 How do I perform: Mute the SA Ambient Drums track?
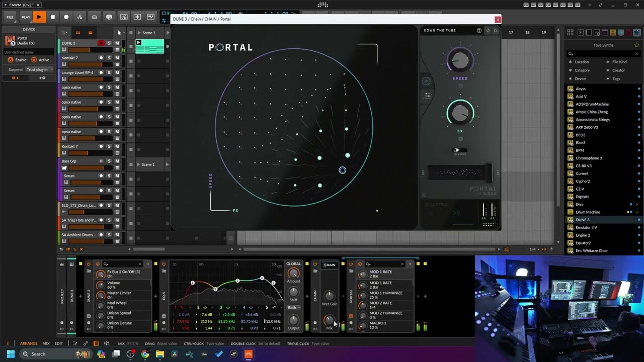(117, 235)
